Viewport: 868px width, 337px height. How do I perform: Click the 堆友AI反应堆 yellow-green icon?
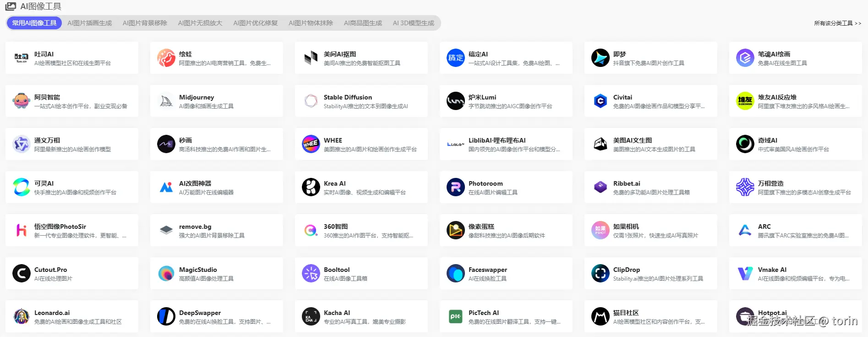tap(745, 101)
